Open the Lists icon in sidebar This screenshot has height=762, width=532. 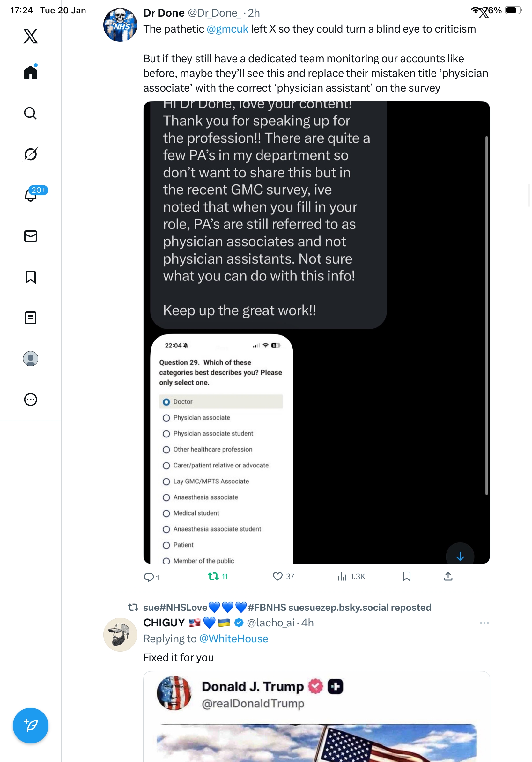coord(31,318)
